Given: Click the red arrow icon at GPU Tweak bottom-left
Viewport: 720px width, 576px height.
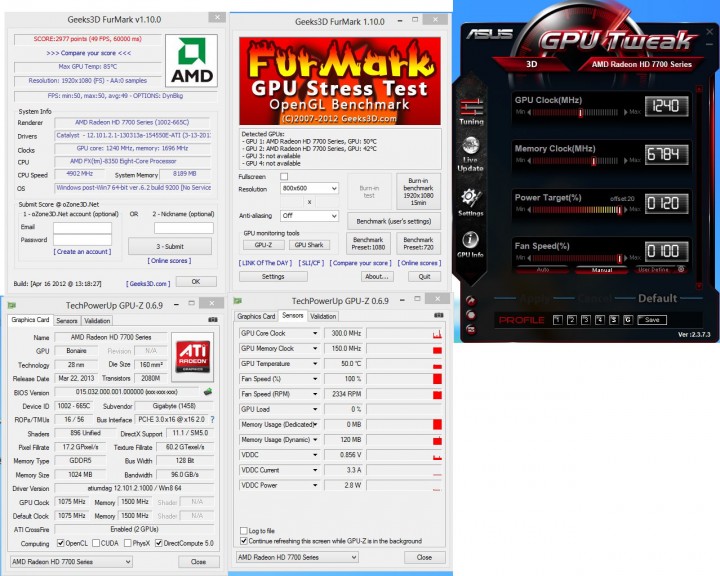Looking at the screenshot, I should (471, 300).
